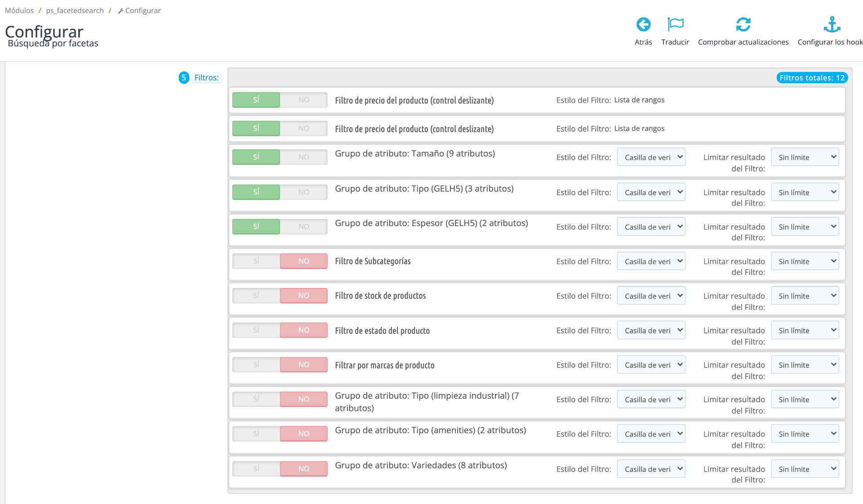
Task: Enable SÍ for Filtro de Subcategorías
Action: click(x=256, y=261)
